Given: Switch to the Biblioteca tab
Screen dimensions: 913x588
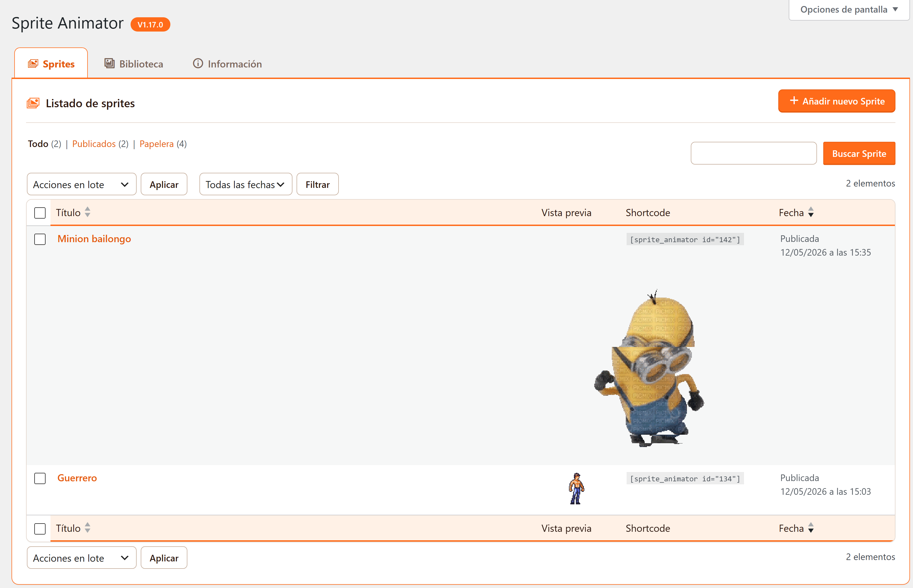Looking at the screenshot, I should [134, 63].
